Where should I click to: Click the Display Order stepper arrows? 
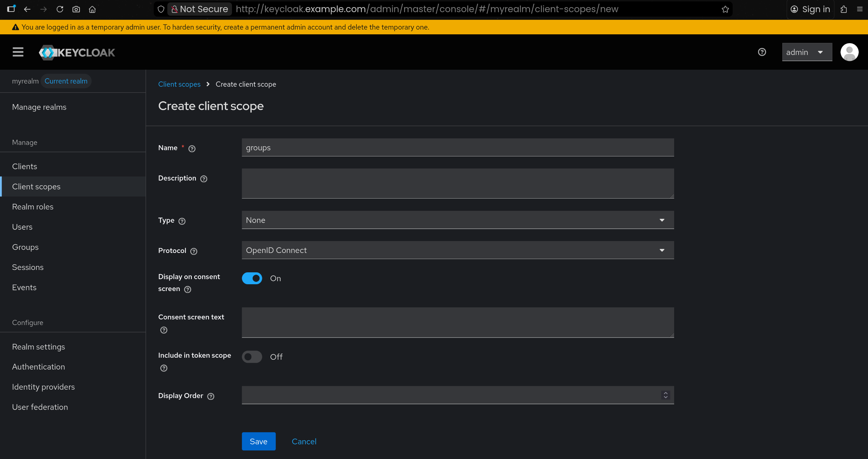(666, 395)
